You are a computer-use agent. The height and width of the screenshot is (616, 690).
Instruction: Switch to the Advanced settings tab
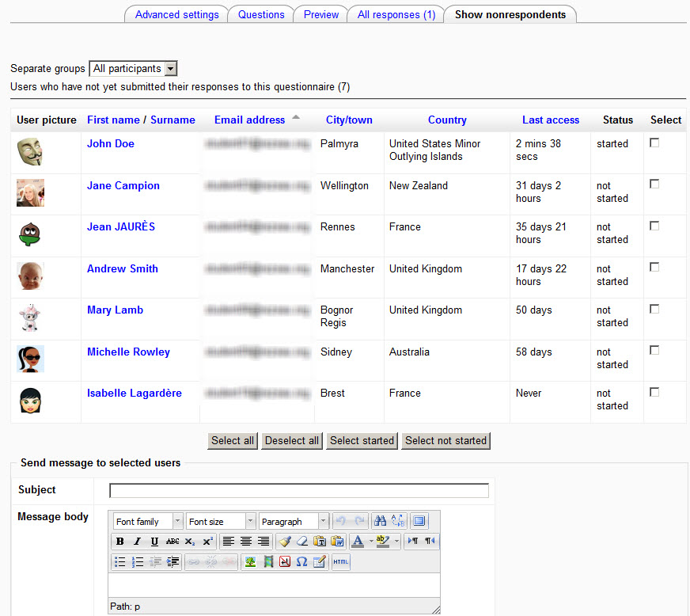(x=176, y=14)
